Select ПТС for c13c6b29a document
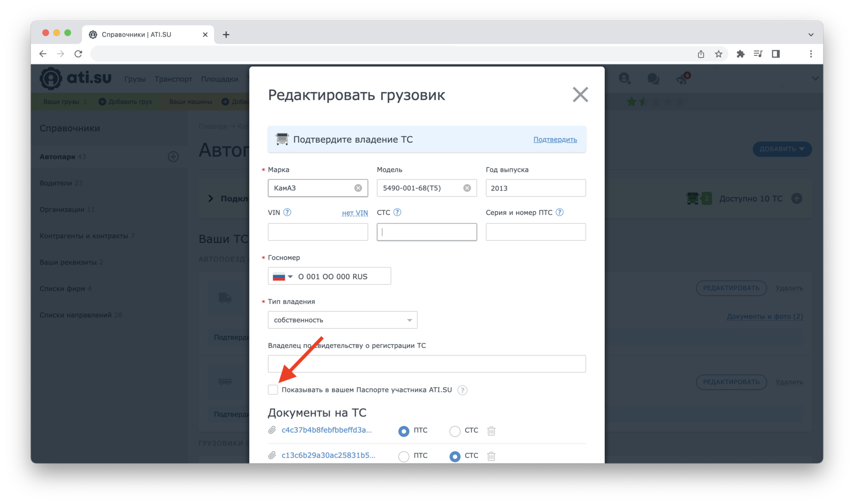The height and width of the screenshot is (504, 854). coord(404,456)
